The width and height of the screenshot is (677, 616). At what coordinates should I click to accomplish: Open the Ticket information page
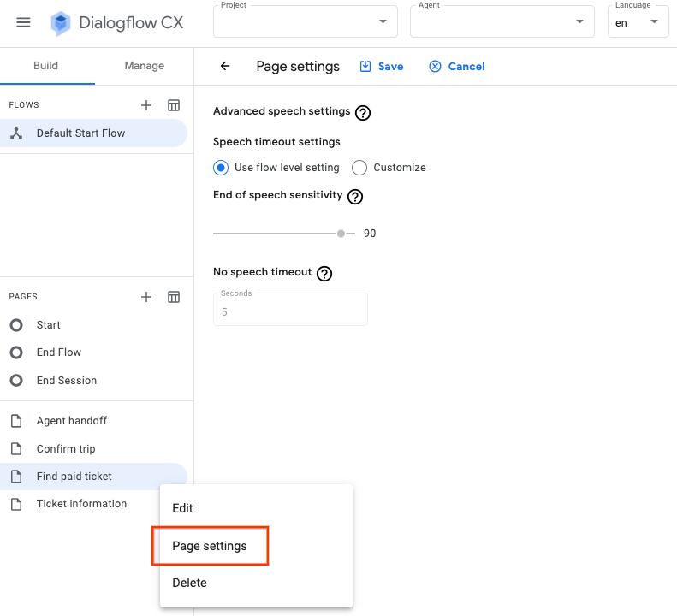pyautogui.click(x=80, y=504)
